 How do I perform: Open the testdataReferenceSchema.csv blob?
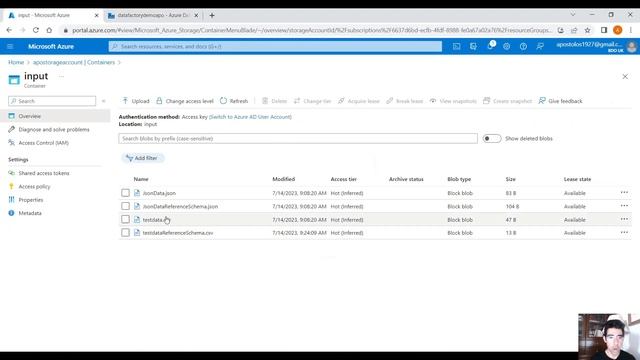pos(178,233)
